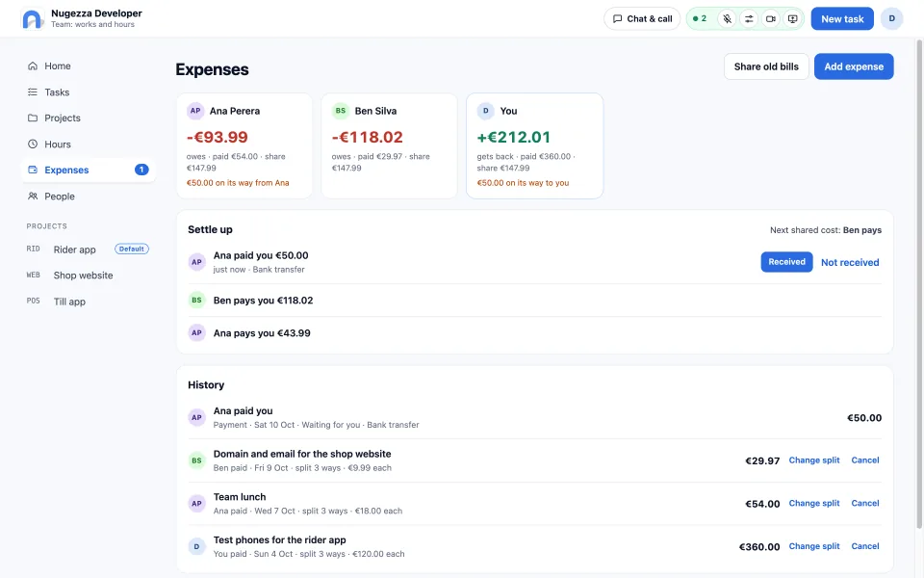Click the Share old bills button
This screenshot has height=578, width=924.
click(x=766, y=66)
